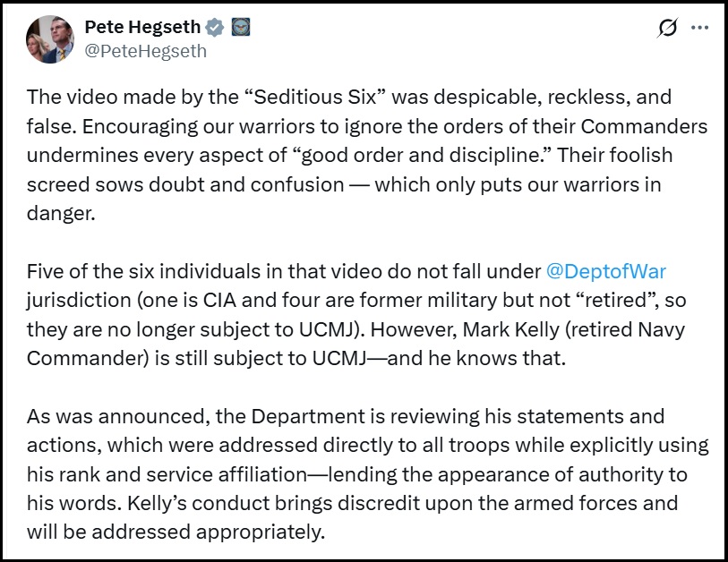Click the gray verified checkmark badge
This screenshot has height=562, width=728.
tap(215, 28)
